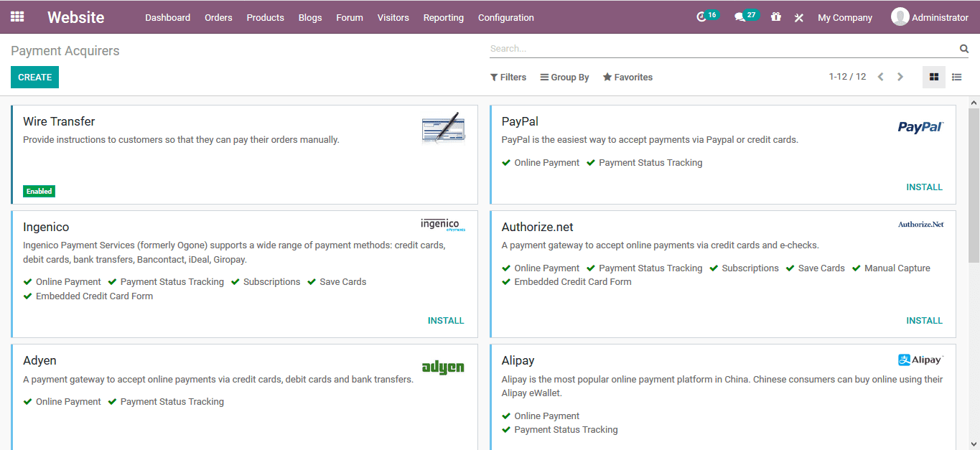
Task: Open the apps menu grid icon
Action: [x=17, y=17]
